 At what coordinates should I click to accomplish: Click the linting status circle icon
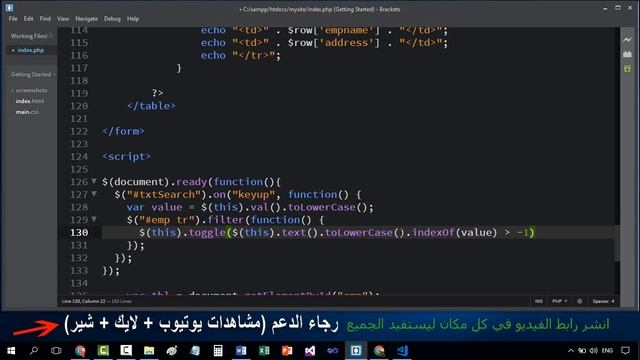pos(580,301)
